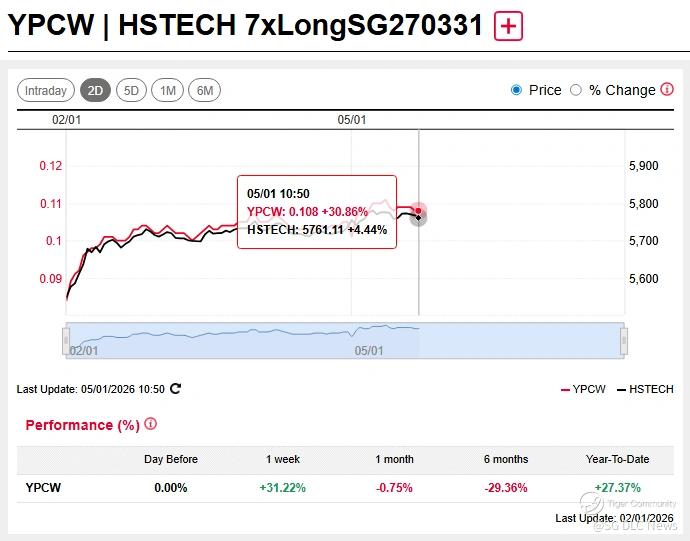The width and height of the screenshot is (690, 541).
Task: Click tooltip line YPCW: 0.108 +30.86%
Action: (307, 212)
